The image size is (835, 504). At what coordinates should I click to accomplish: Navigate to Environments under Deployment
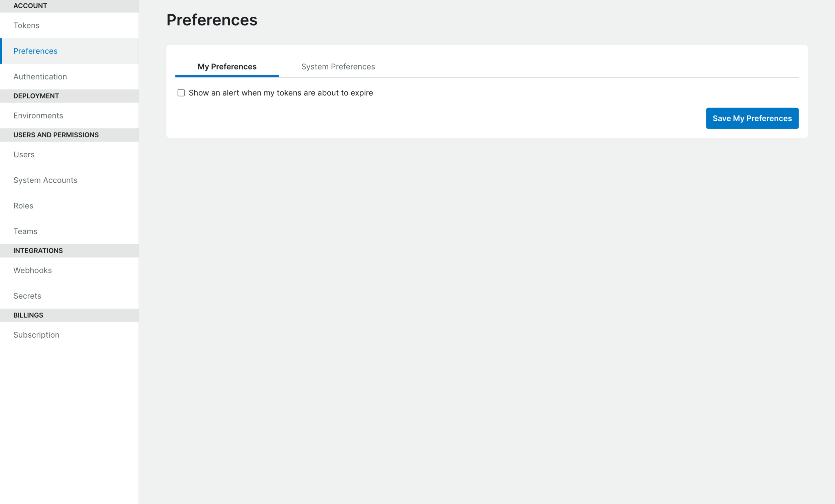[x=38, y=115]
